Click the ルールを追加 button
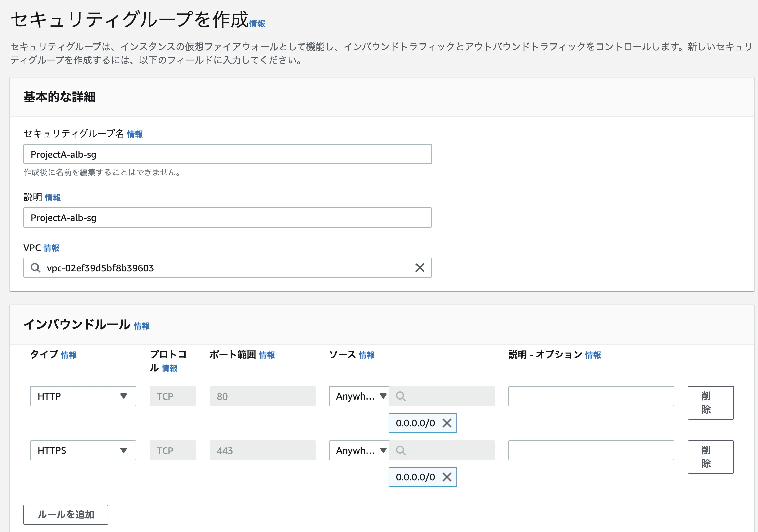The width and height of the screenshot is (758, 532). (x=66, y=514)
